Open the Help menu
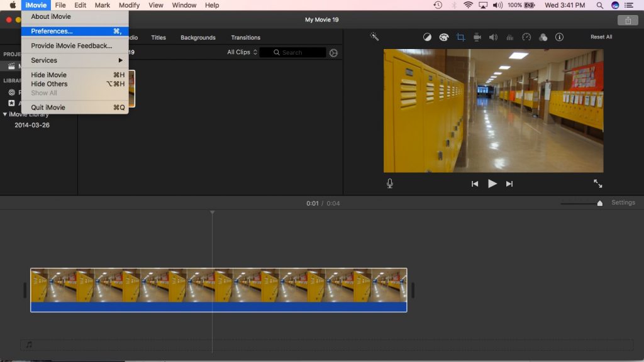This screenshot has height=362, width=644. [x=212, y=5]
